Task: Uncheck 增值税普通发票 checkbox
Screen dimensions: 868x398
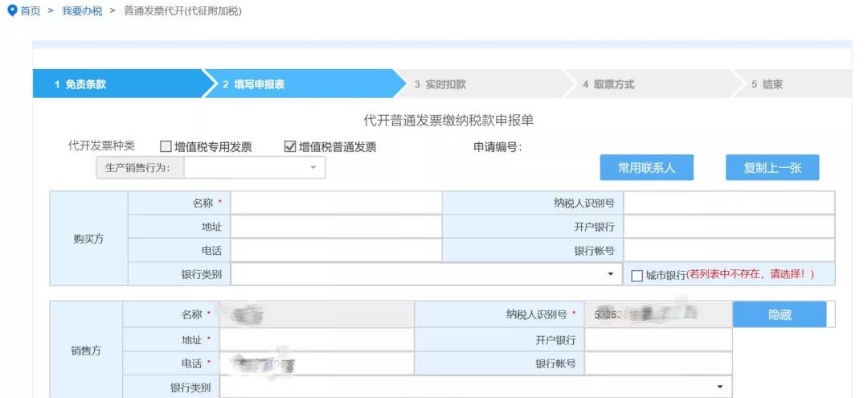Action: (289, 146)
